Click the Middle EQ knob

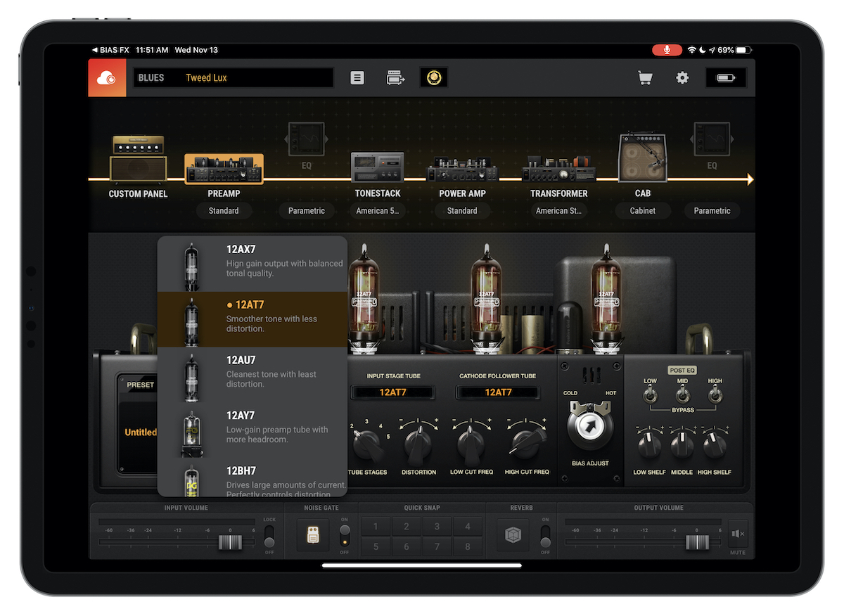click(682, 445)
